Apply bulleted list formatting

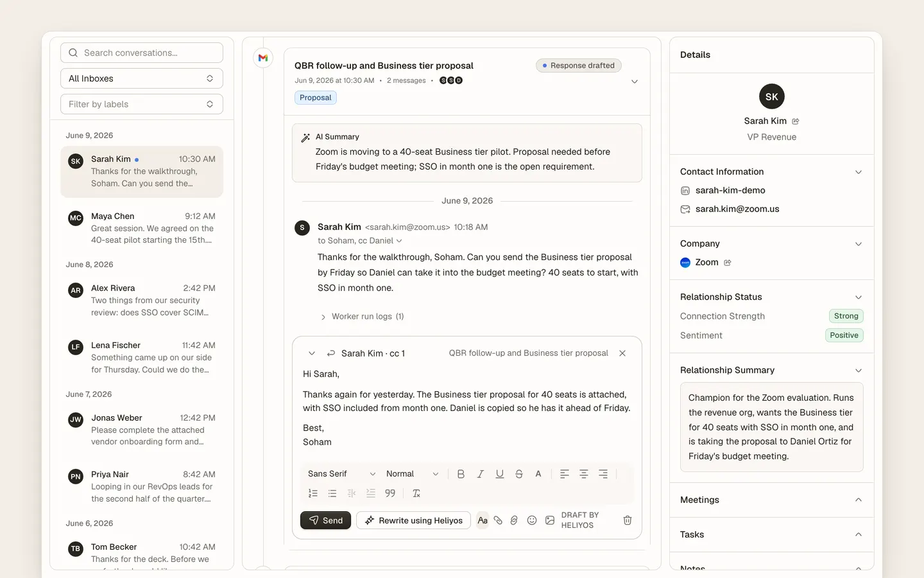pos(332,493)
